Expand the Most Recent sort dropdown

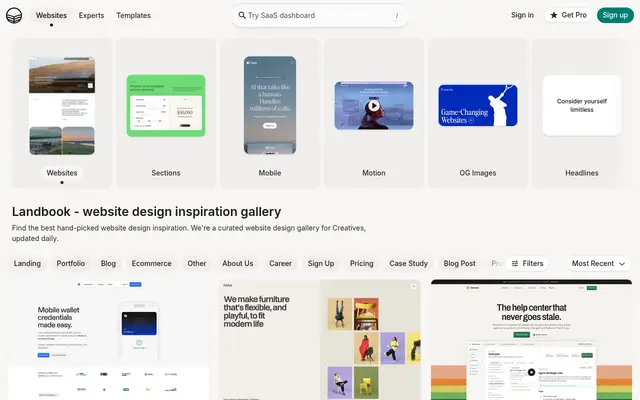tap(598, 264)
